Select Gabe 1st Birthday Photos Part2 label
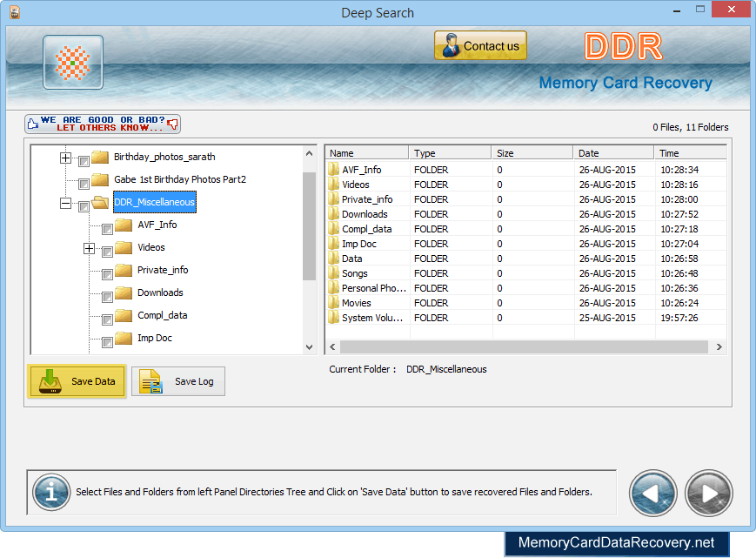Image resolution: width=756 pixels, height=558 pixels. click(x=180, y=179)
